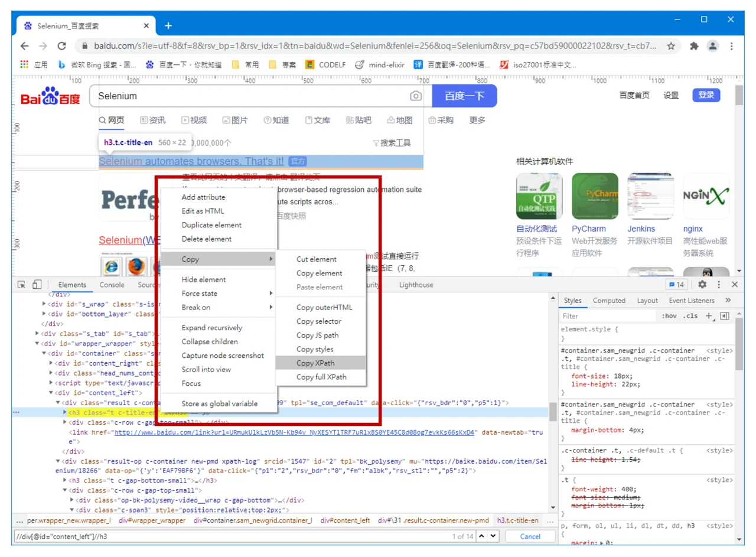756x557 pixels.
Task: Select Edit as HTML in the context menu
Action: coord(219,211)
